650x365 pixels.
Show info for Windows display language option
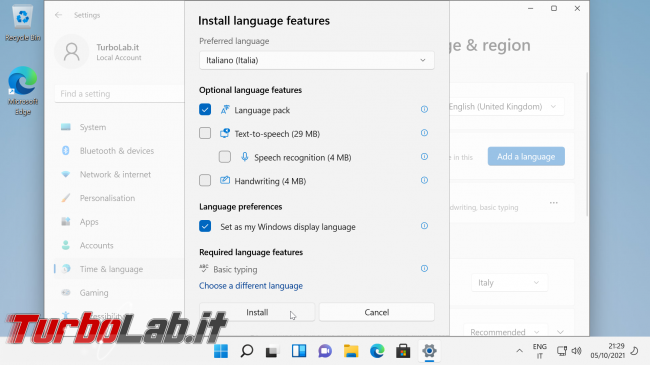[x=424, y=226]
